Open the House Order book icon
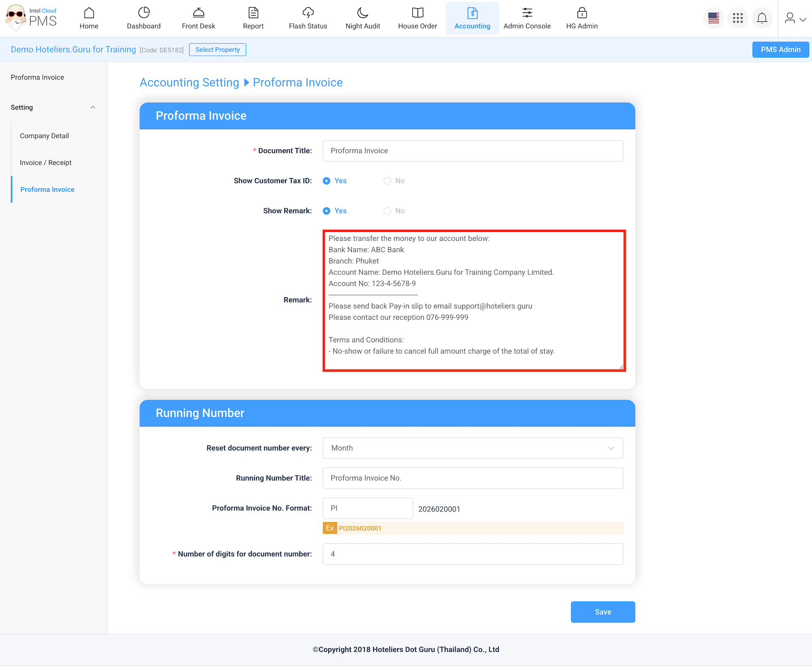812x666 pixels. click(417, 13)
